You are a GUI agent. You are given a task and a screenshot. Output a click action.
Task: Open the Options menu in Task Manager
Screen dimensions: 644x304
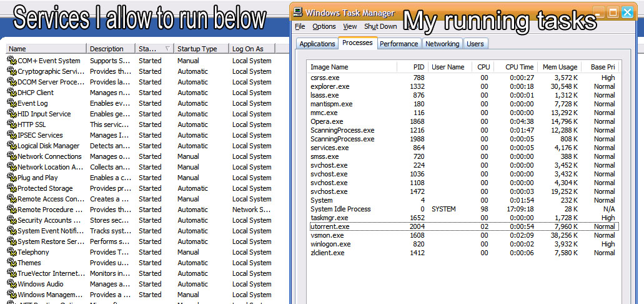pos(324,26)
